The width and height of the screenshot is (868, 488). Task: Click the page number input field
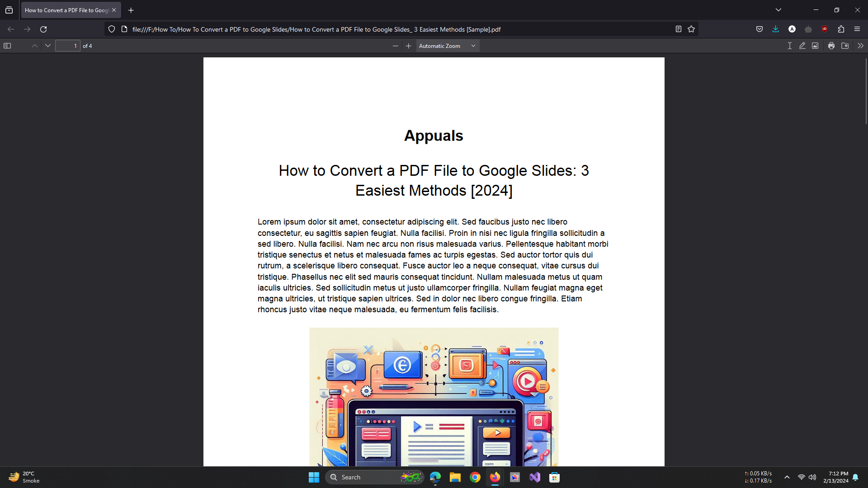coord(67,46)
